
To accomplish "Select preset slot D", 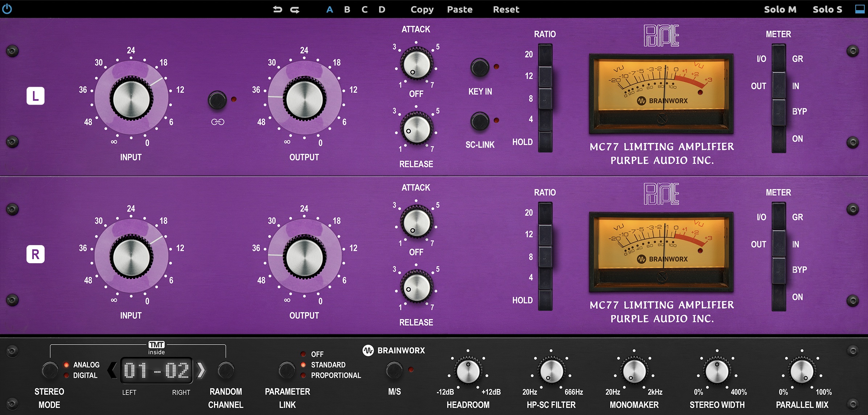I will [x=382, y=9].
